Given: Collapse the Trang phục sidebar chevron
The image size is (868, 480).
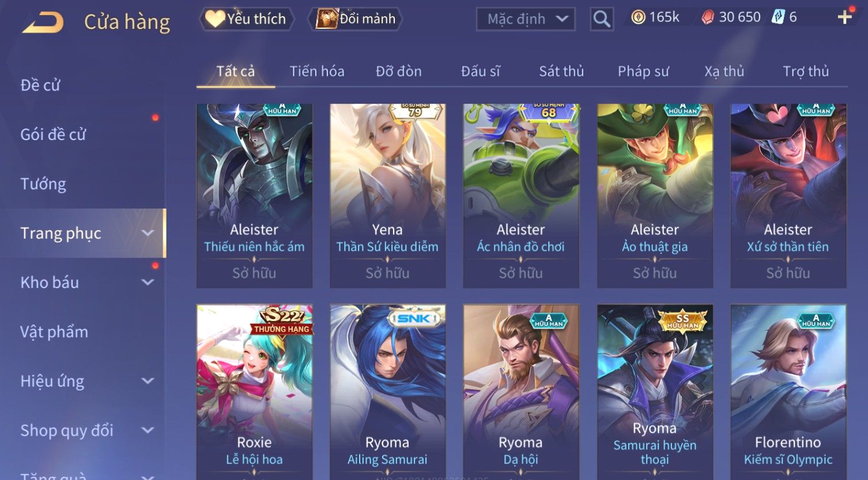Looking at the screenshot, I should [x=148, y=233].
